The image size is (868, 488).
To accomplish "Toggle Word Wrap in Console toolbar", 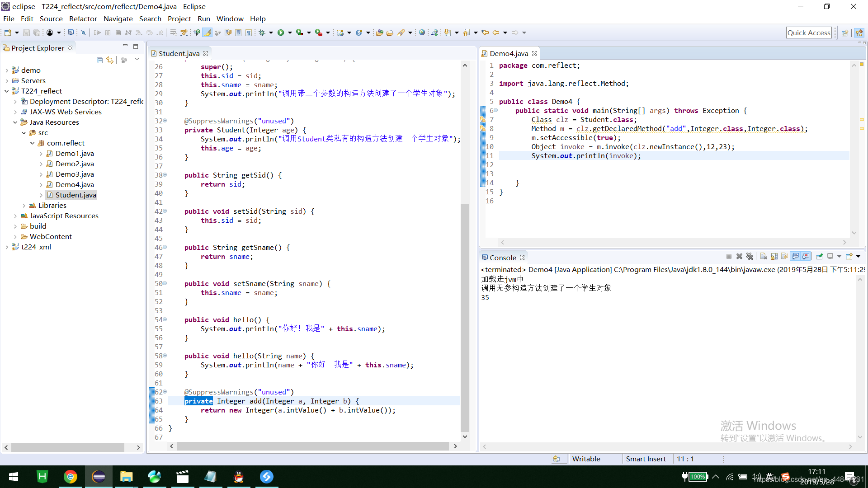I will point(785,257).
